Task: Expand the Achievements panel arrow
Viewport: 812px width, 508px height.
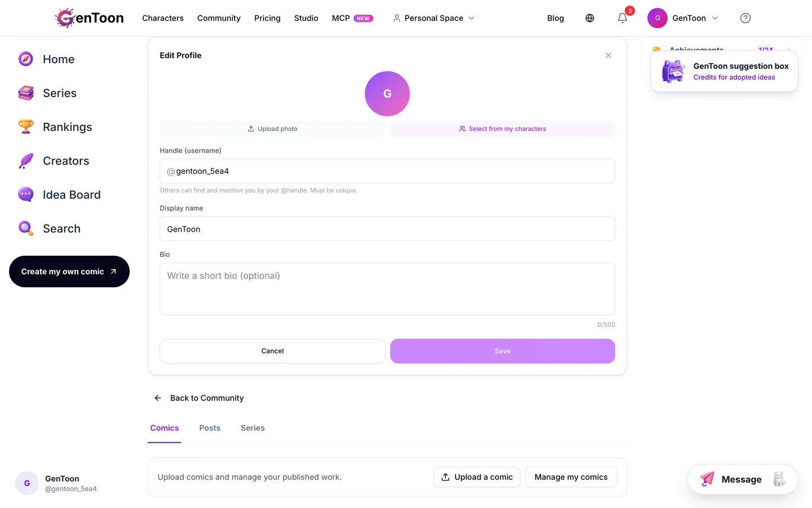Action: [x=789, y=49]
